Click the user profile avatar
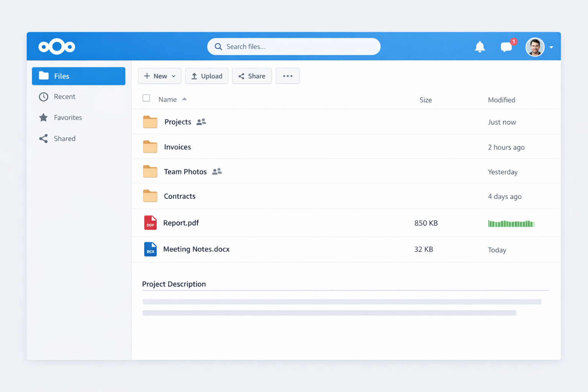 [535, 47]
